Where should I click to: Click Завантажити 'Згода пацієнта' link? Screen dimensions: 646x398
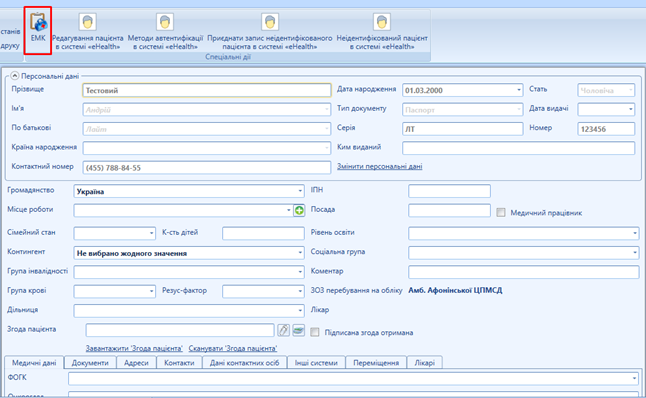pos(134,348)
